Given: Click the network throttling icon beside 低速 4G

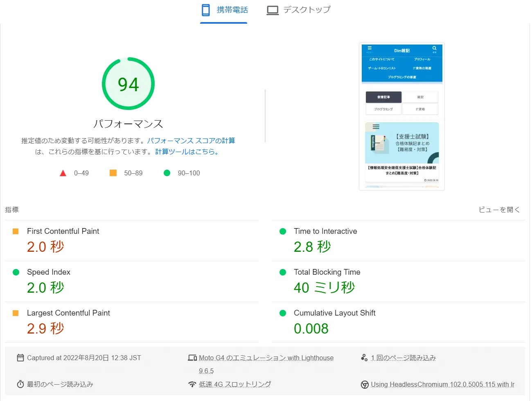Looking at the screenshot, I should (192, 384).
